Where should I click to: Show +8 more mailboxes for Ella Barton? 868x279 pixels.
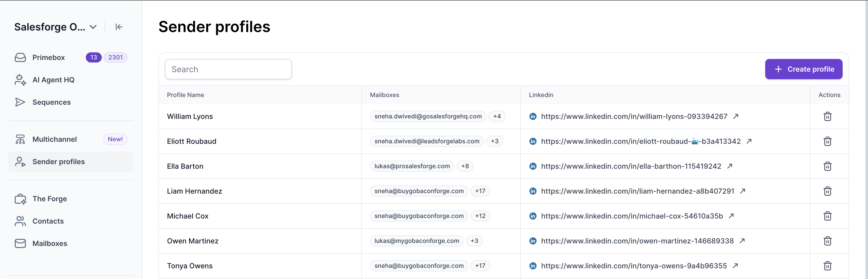tap(465, 166)
